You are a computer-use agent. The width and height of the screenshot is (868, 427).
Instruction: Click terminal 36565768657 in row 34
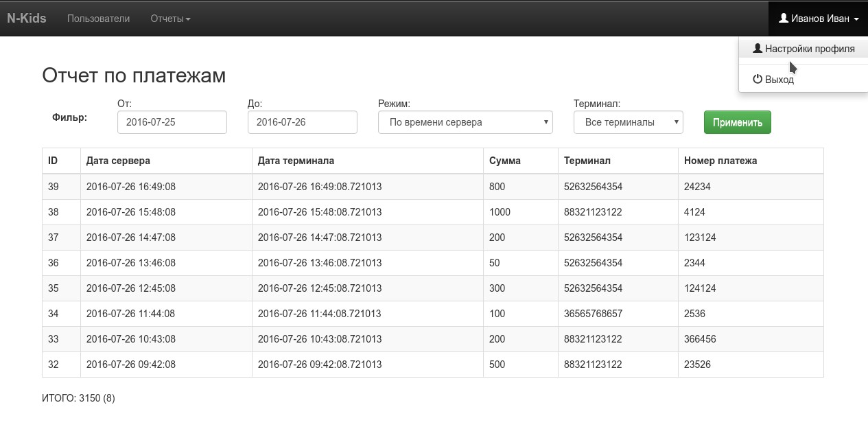pyautogui.click(x=593, y=314)
